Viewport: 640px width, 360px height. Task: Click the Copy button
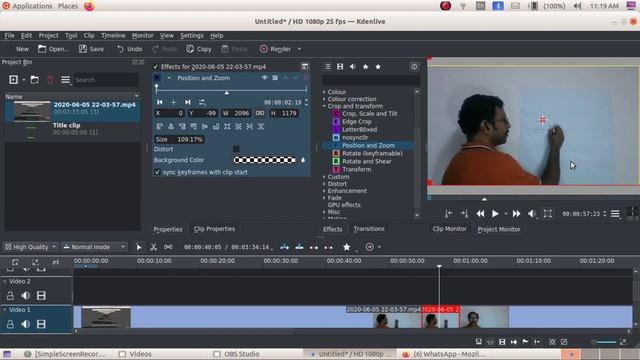coord(199,49)
